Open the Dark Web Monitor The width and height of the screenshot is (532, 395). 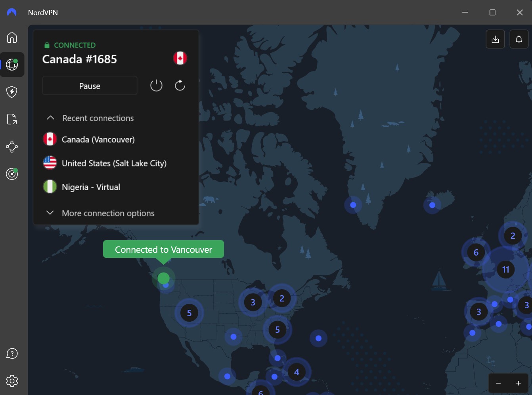[12, 174]
